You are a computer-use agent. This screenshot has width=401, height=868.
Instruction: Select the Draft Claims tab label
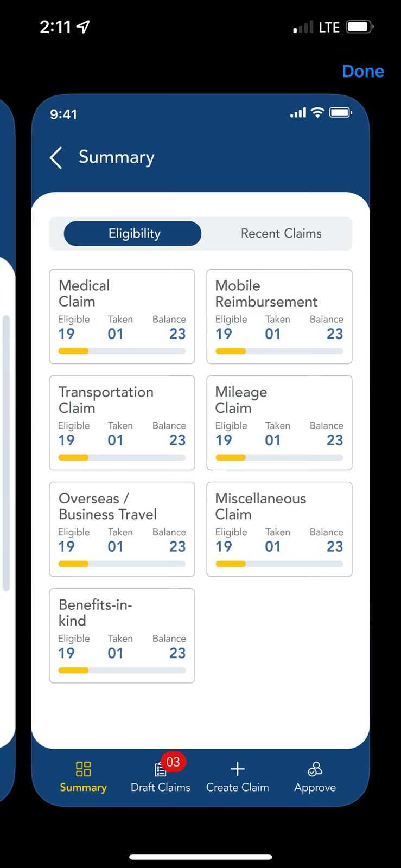tap(160, 788)
